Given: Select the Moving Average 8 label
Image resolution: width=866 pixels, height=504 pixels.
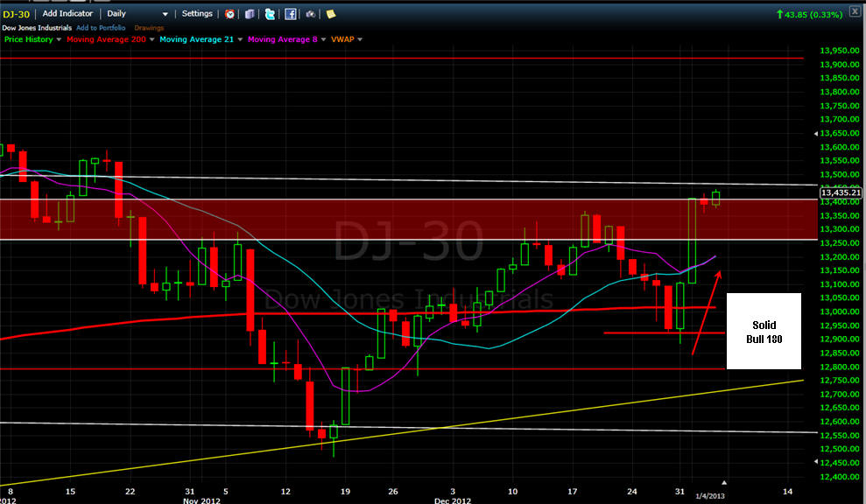Looking at the screenshot, I should (282, 39).
